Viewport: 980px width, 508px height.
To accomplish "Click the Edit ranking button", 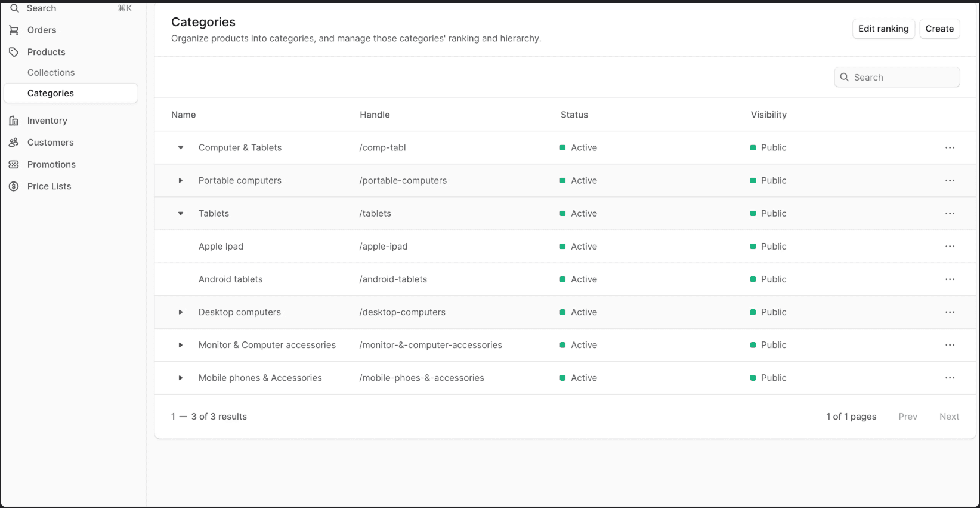I will click(883, 29).
